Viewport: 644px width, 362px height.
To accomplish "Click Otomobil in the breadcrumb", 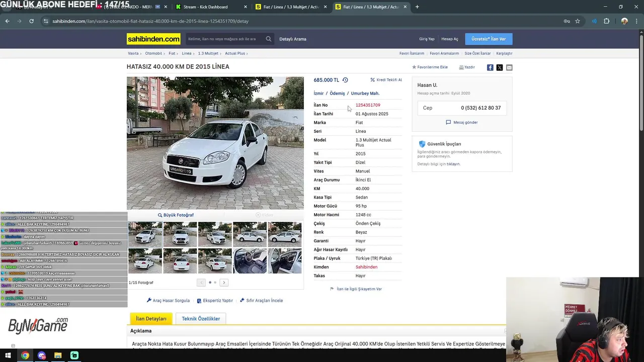I will coord(153,53).
